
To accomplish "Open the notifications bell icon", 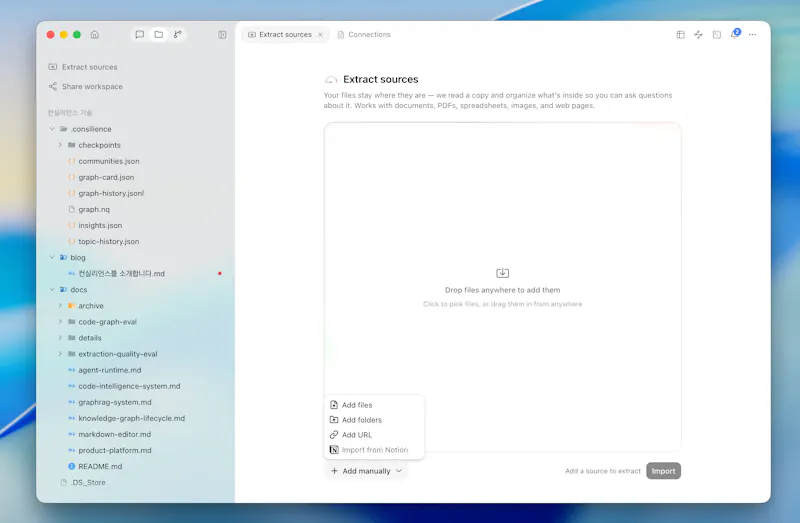I will point(735,34).
